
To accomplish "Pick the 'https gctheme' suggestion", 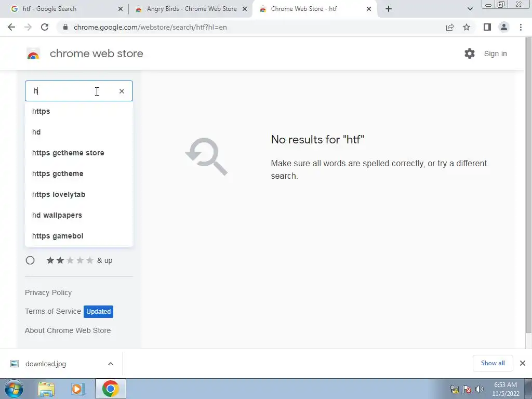I will tap(79, 174).
